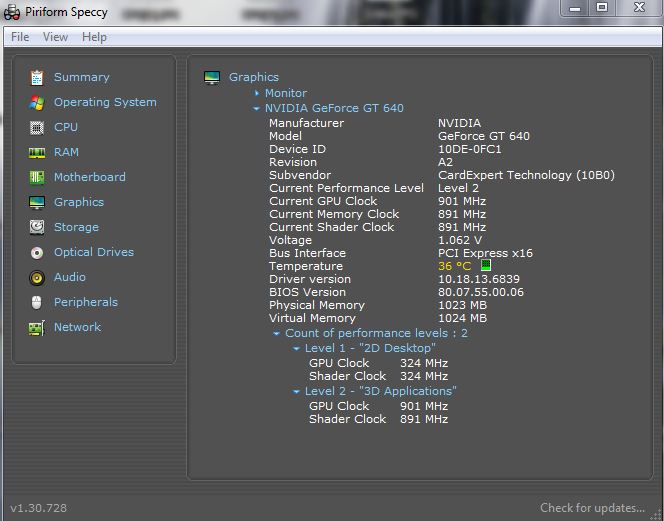The height and width of the screenshot is (521, 664).
Task: Open the Network section
Action: [77, 327]
